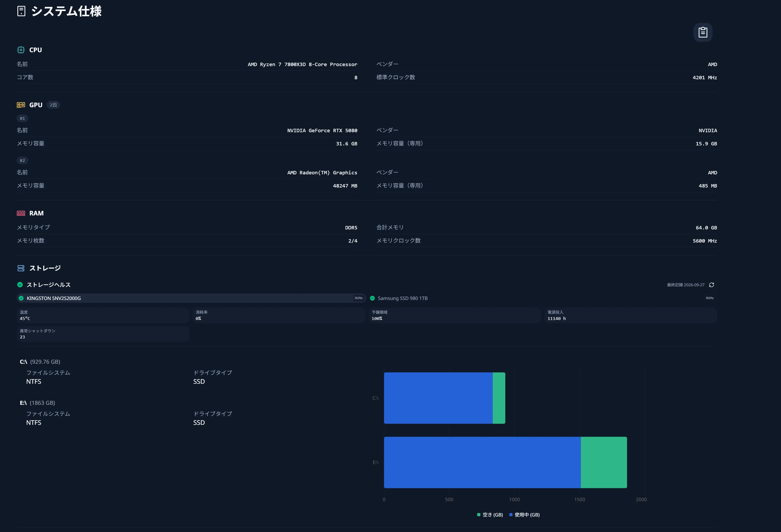Image resolution: width=781 pixels, height=532 pixels.
Task: Toggle 空き (GB) legend entry
Action: pyautogui.click(x=490, y=515)
